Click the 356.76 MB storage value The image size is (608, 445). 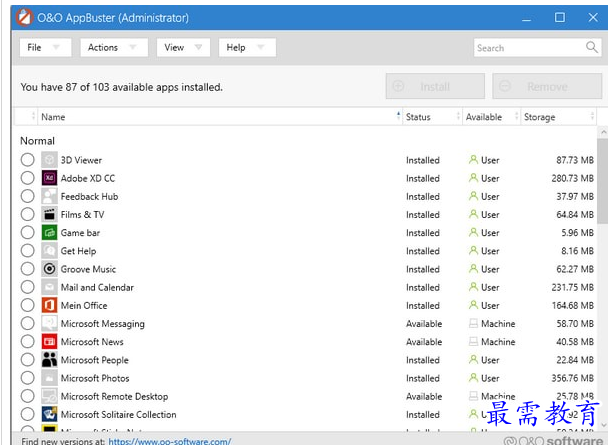click(572, 378)
